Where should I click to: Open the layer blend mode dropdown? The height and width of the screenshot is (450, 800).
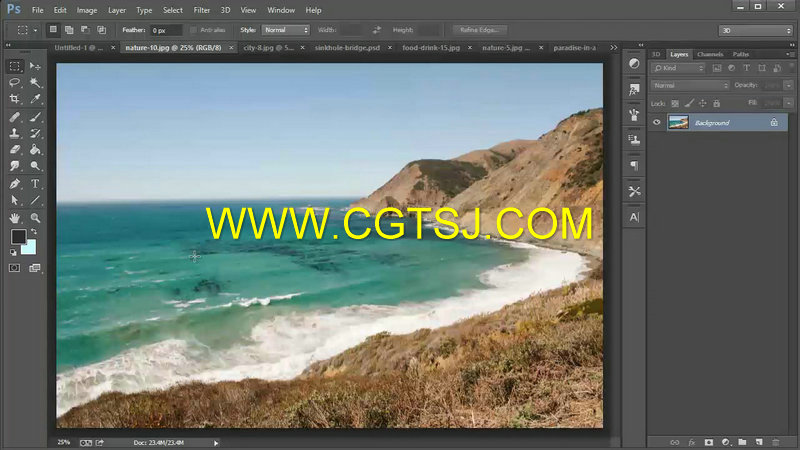click(690, 85)
